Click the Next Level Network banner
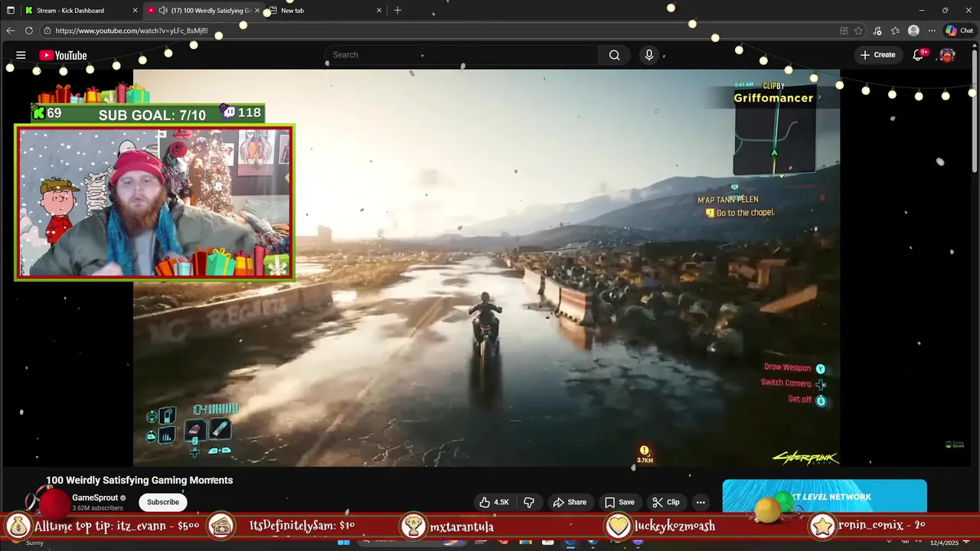 coord(825,496)
